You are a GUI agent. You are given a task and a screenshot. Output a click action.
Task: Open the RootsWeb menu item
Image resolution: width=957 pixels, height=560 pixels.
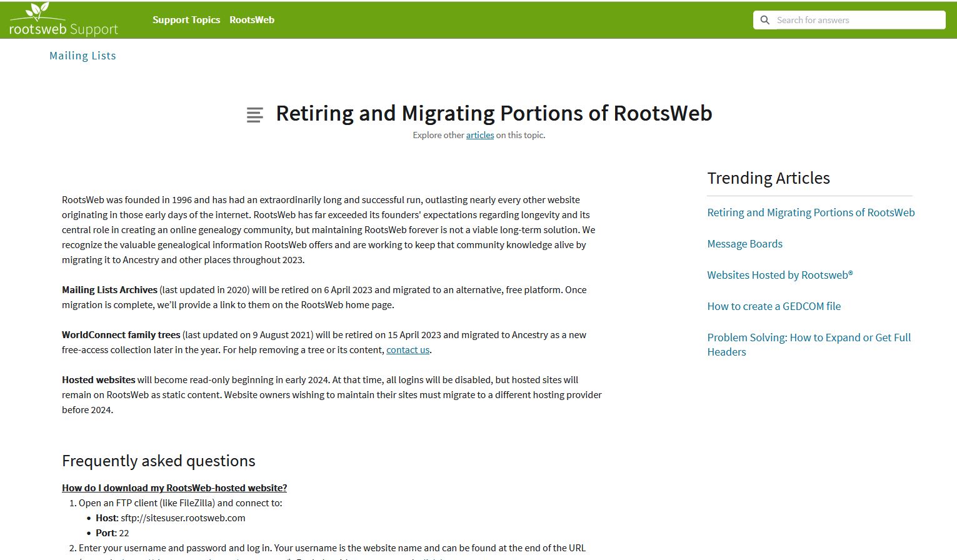(x=252, y=20)
